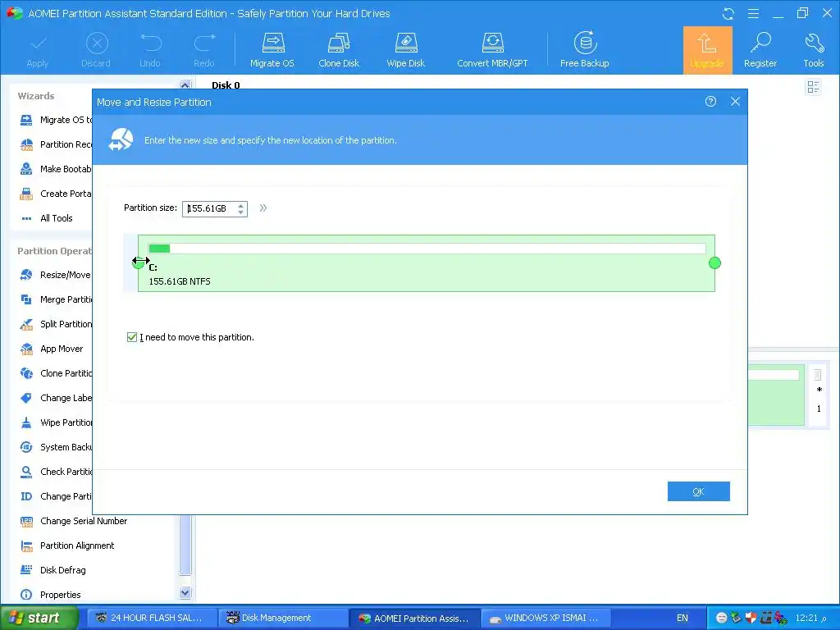
Task: Open System Backup operation
Action: click(x=56, y=448)
